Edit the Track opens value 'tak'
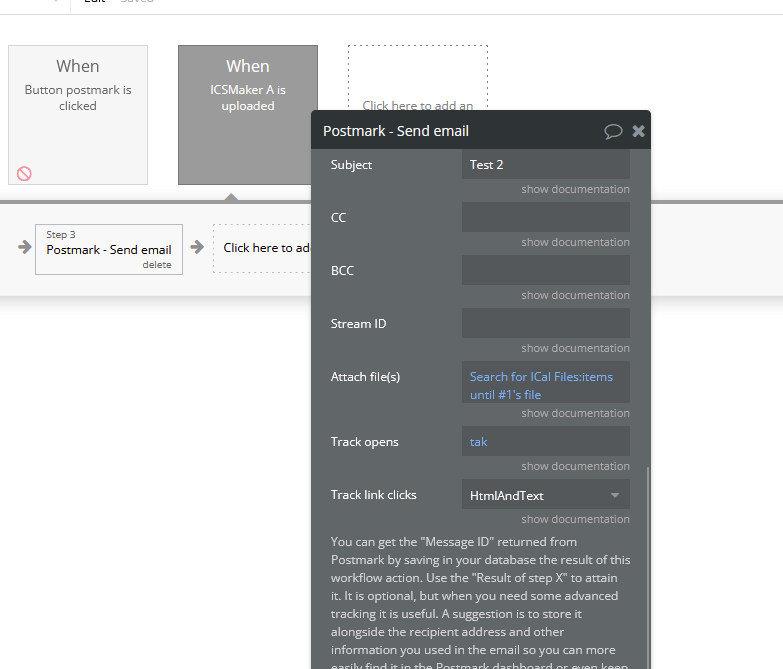 click(x=545, y=441)
